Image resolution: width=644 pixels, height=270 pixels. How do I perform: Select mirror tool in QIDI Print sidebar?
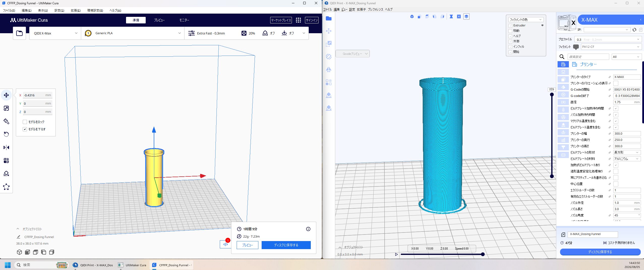329,69
